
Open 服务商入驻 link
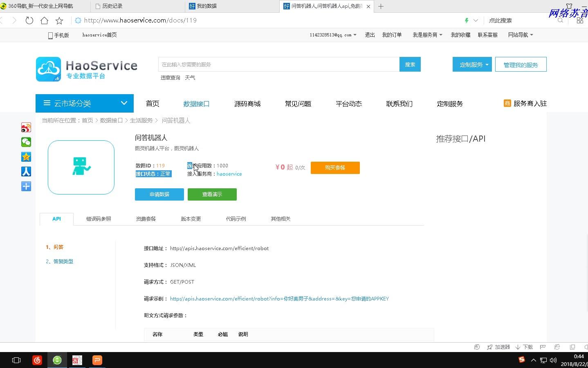coord(525,103)
